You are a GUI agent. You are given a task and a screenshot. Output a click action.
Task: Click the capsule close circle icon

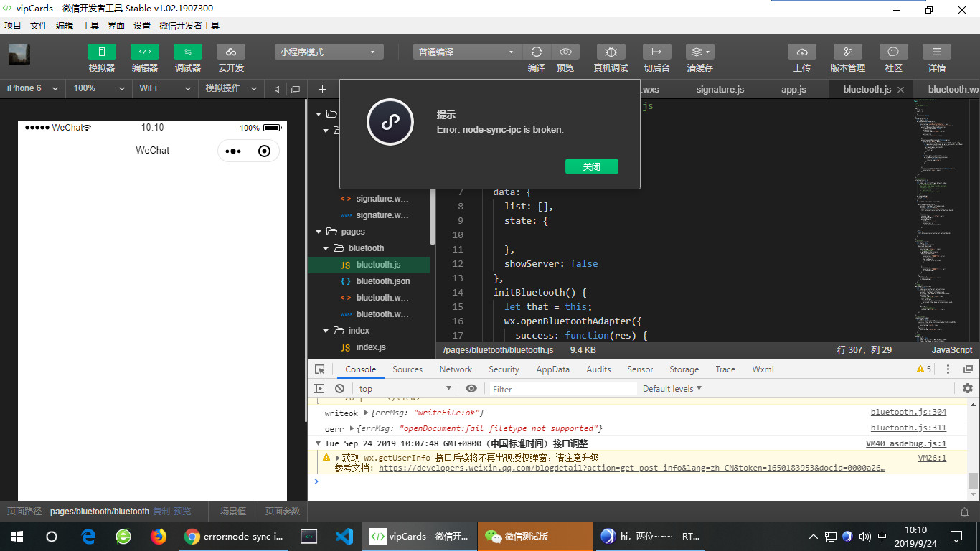tap(264, 151)
